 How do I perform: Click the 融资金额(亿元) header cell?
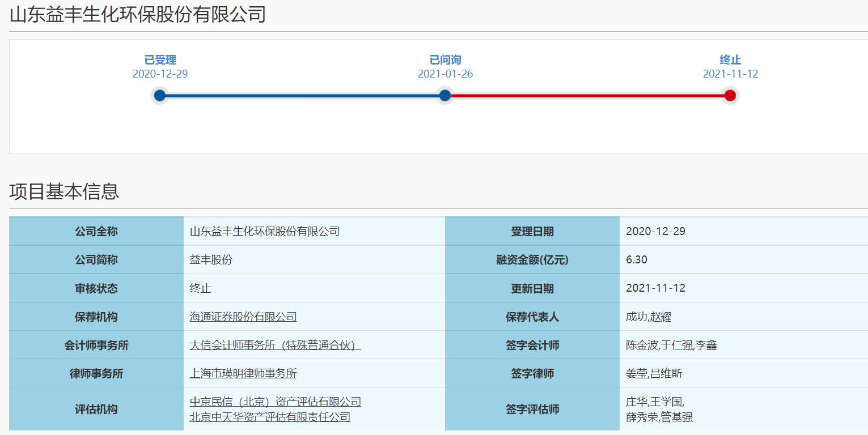tap(532, 260)
